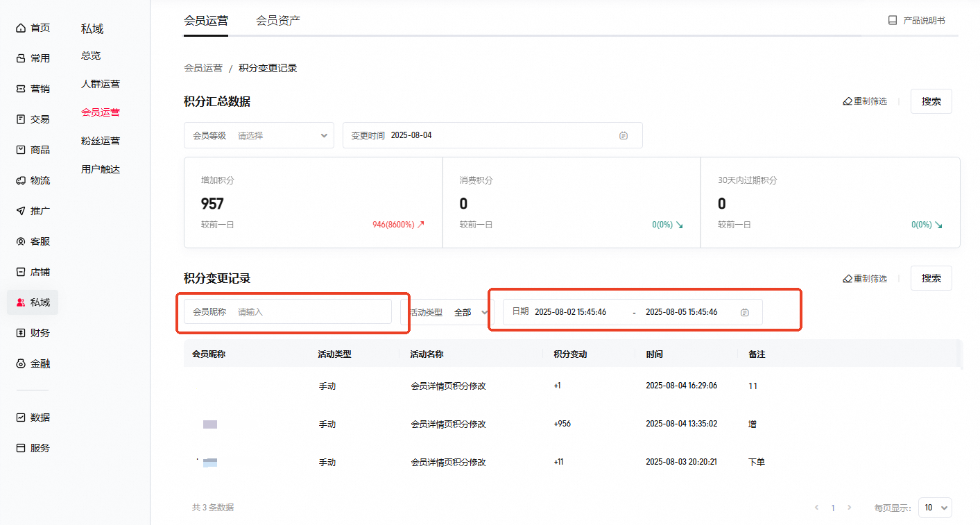Click the 30天内过期积分 card title
The image size is (980, 525).
[748, 180]
